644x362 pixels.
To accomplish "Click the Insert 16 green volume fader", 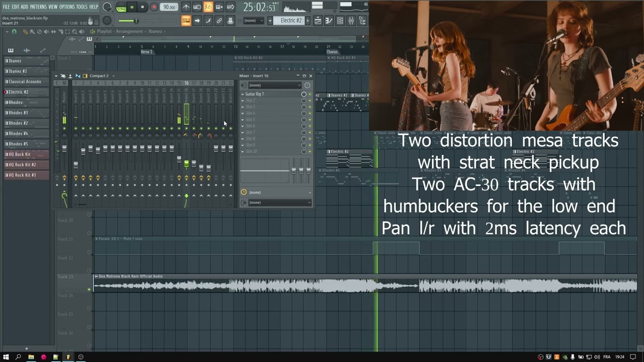I will [186, 163].
